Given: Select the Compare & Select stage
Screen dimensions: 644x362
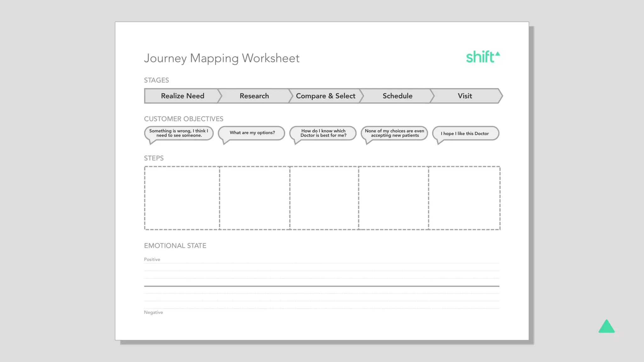Looking at the screenshot, I should click(x=325, y=96).
